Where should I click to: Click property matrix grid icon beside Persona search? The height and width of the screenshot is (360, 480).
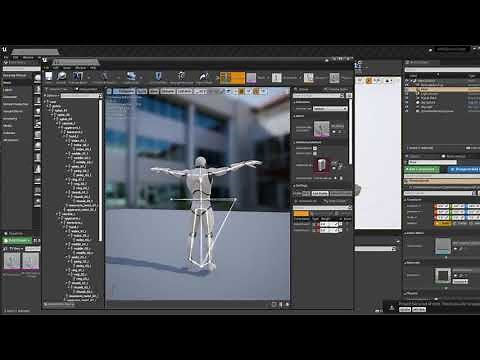[x=349, y=96]
